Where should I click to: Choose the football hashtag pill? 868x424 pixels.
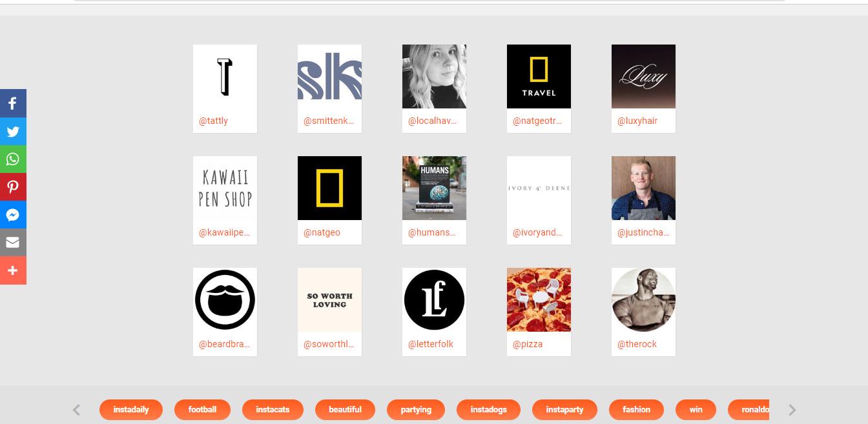202,410
